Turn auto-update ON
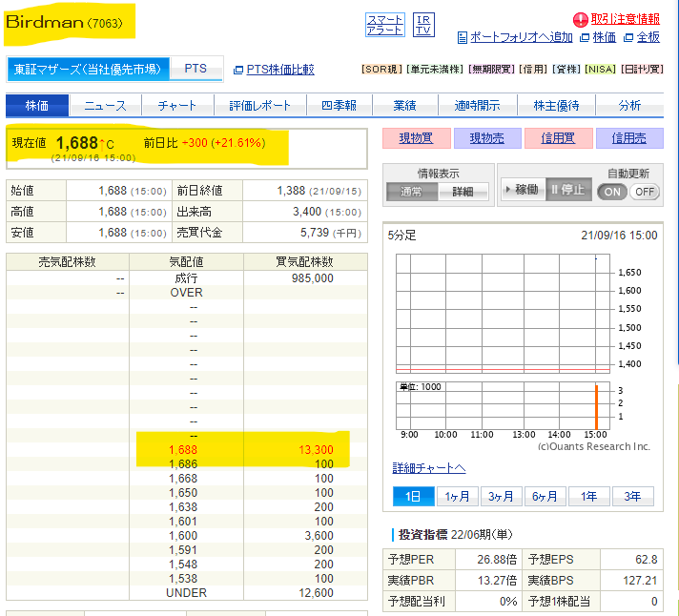Viewport: 679px width, 616px height. [x=612, y=192]
